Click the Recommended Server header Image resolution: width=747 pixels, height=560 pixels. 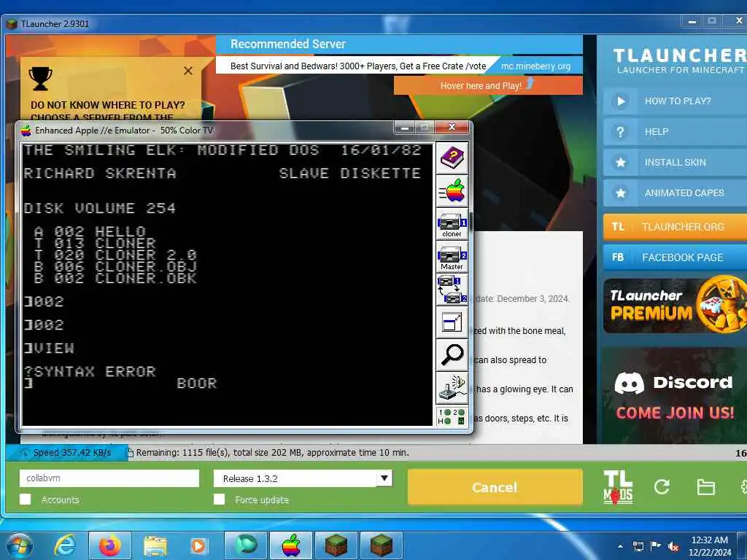point(287,44)
